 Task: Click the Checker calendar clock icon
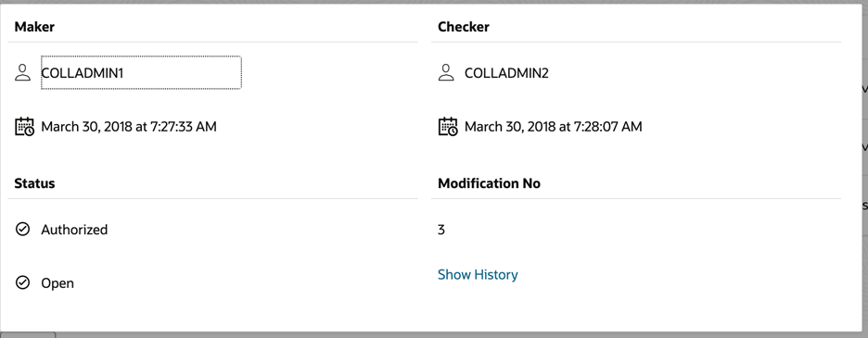click(x=448, y=127)
